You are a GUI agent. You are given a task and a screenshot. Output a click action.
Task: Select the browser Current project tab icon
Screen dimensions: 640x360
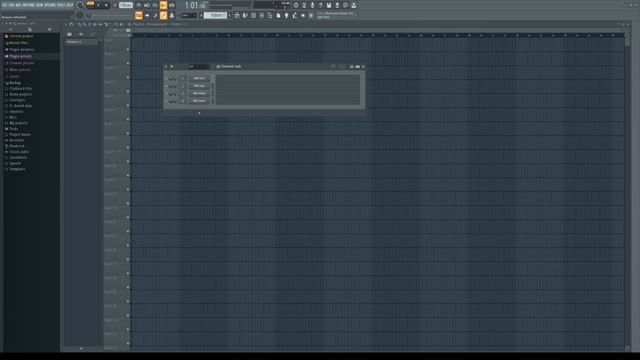point(30,29)
